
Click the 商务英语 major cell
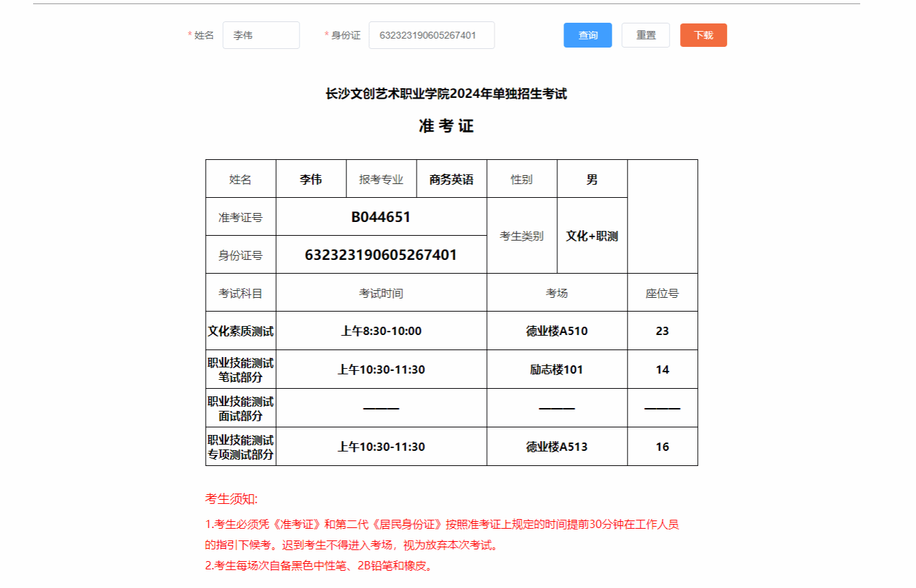pyautogui.click(x=451, y=179)
